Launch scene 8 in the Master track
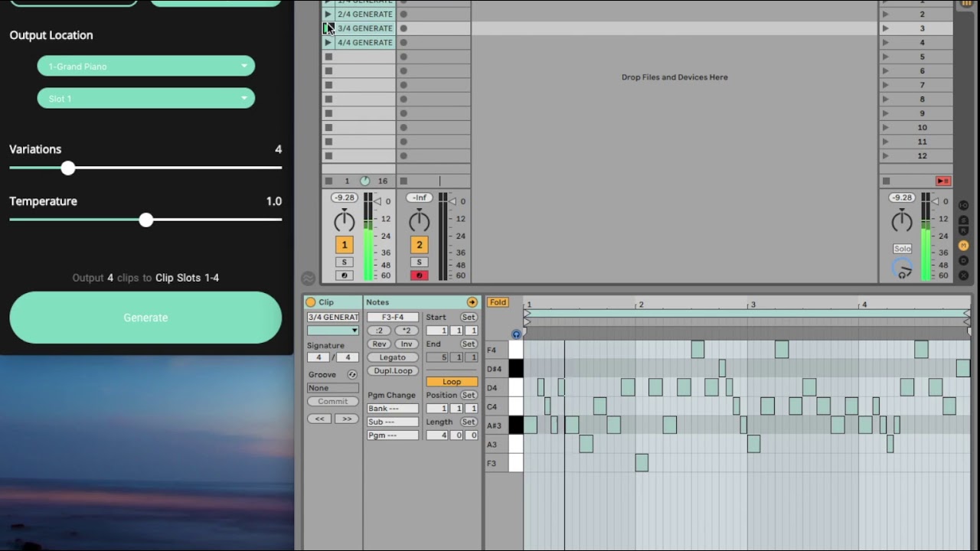The height and width of the screenshot is (551, 980). point(886,99)
